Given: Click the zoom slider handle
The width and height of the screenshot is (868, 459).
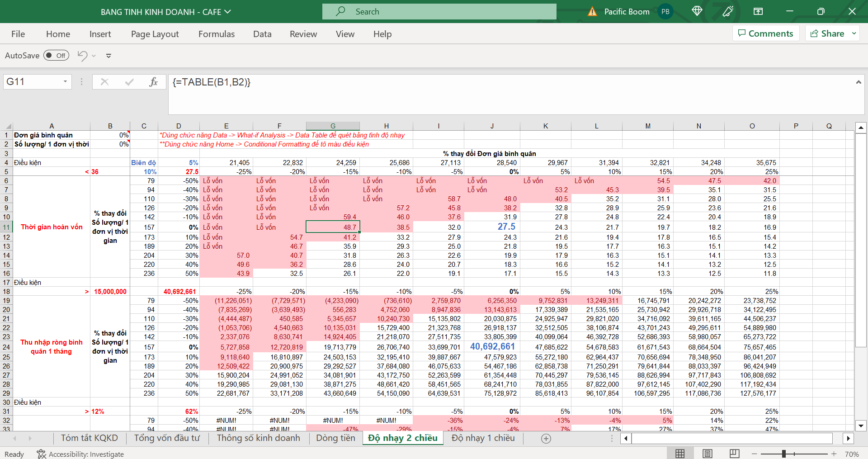Looking at the screenshot, I should [784, 454].
